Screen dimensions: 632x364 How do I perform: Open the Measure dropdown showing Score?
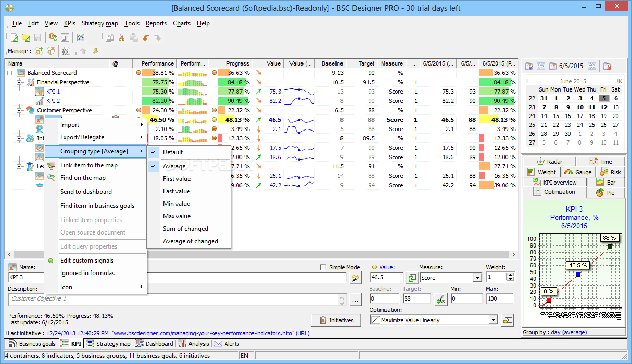tap(477, 278)
